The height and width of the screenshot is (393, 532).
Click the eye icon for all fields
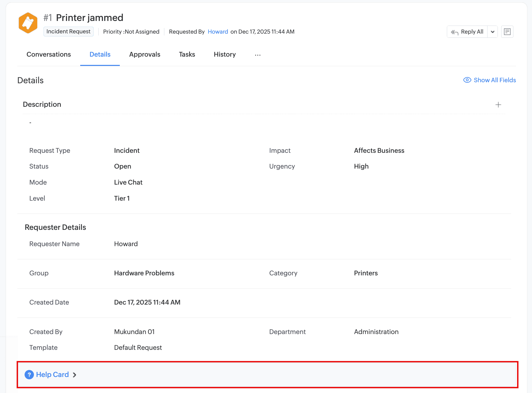[x=467, y=80]
